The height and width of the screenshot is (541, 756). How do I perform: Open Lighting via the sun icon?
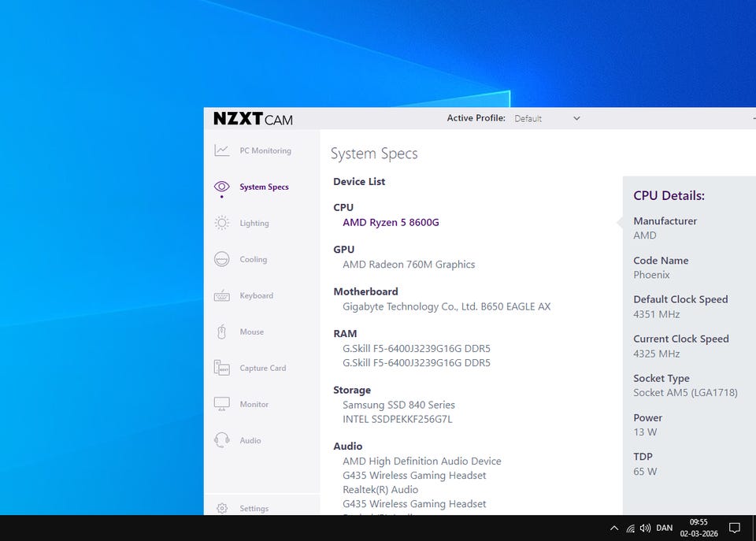(222, 223)
